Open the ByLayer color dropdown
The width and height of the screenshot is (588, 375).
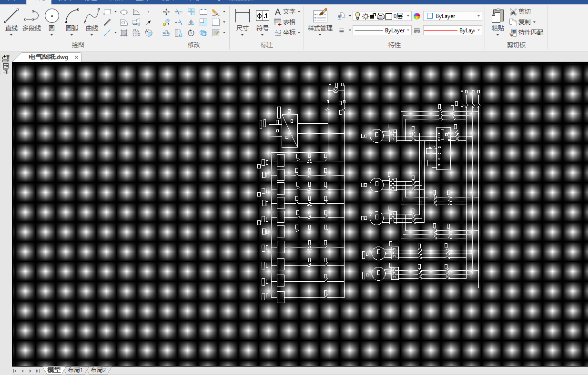pyautogui.click(x=478, y=16)
